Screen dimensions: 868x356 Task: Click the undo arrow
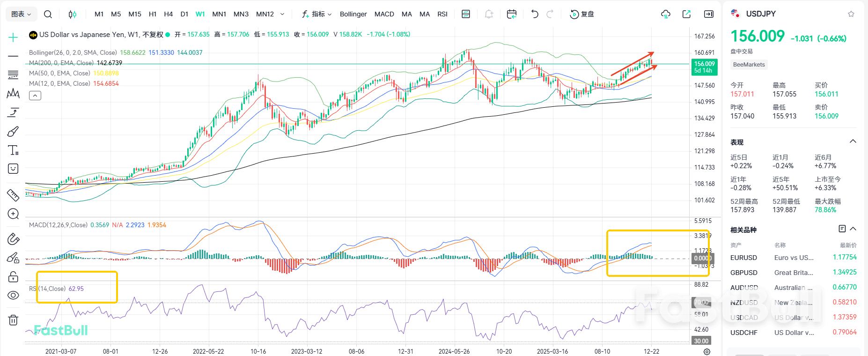[535, 14]
